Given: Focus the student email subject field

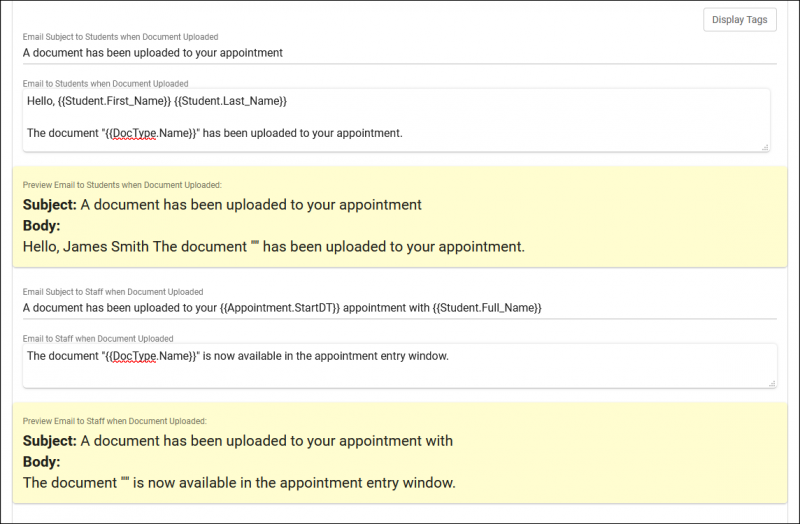Looking at the screenshot, I should [400, 52].
